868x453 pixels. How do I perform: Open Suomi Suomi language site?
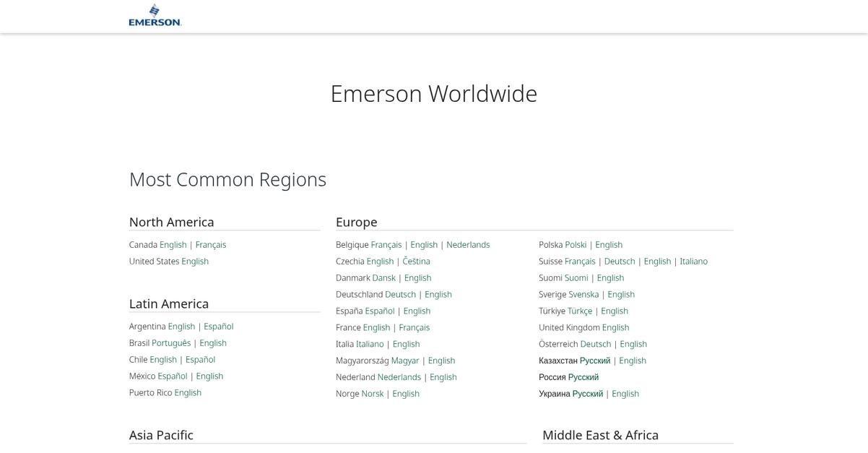(576, 278)
